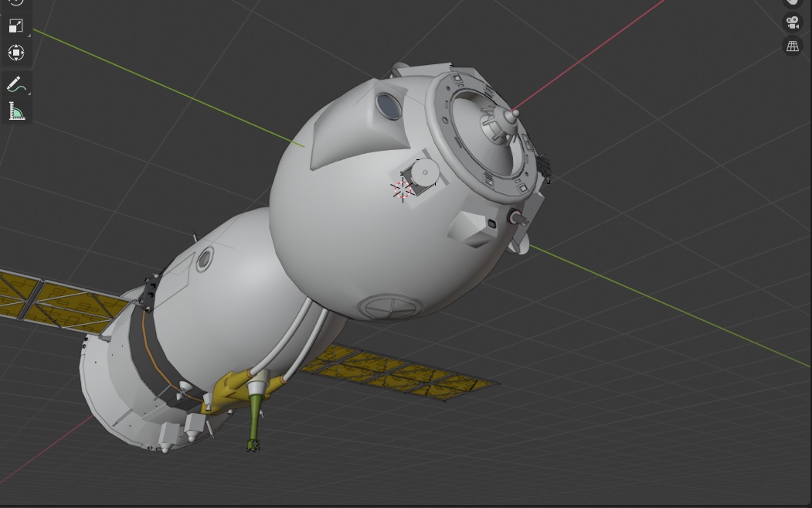
Task: Select the green docking probe antenna
Action: (x=254, y=422)
